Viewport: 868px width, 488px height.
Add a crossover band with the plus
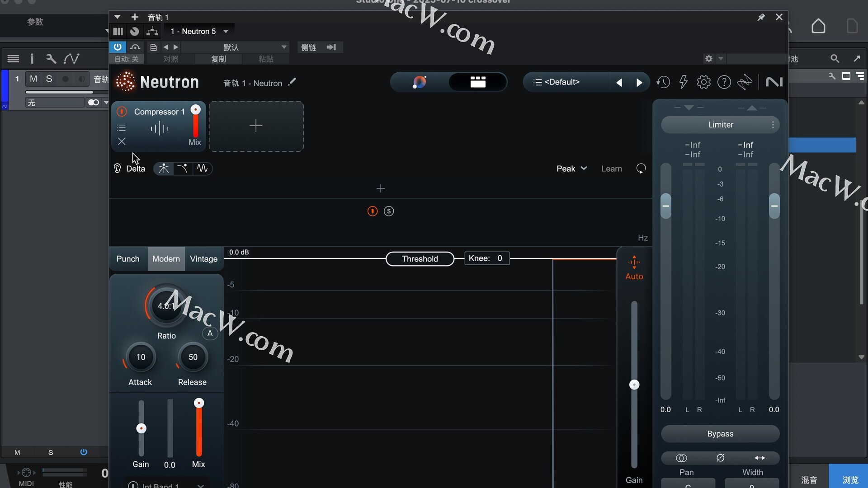381,188
